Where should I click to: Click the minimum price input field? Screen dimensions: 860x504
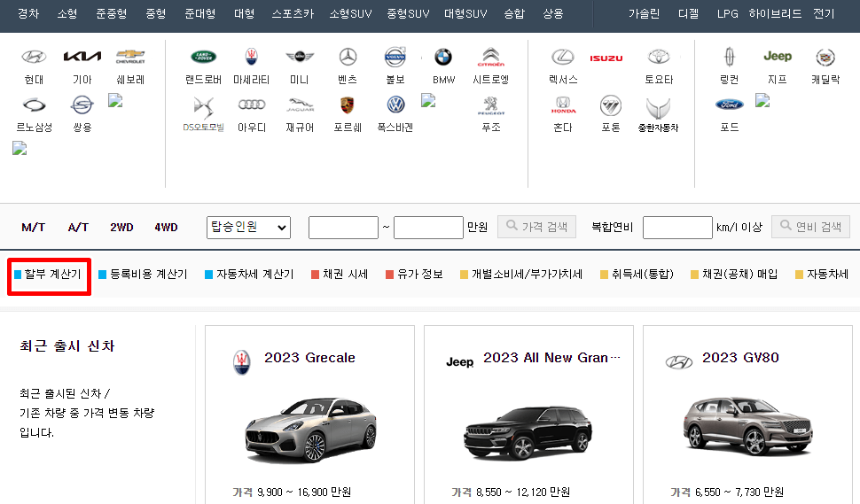pos(343,228)
